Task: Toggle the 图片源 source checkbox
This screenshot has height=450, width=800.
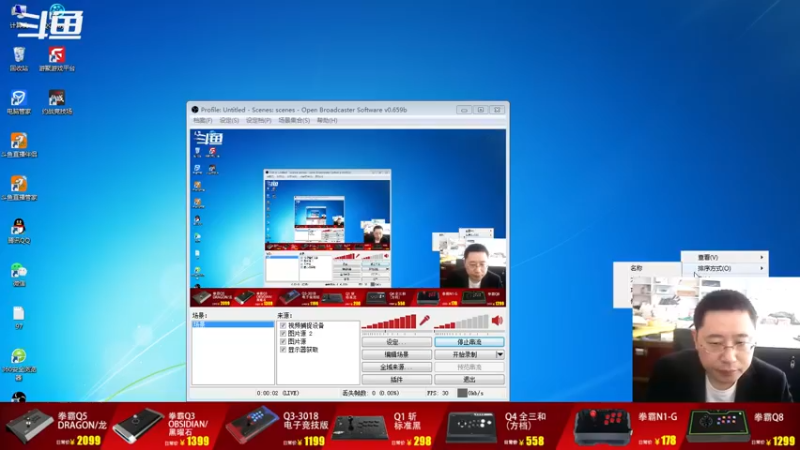Action: [283, 341]
